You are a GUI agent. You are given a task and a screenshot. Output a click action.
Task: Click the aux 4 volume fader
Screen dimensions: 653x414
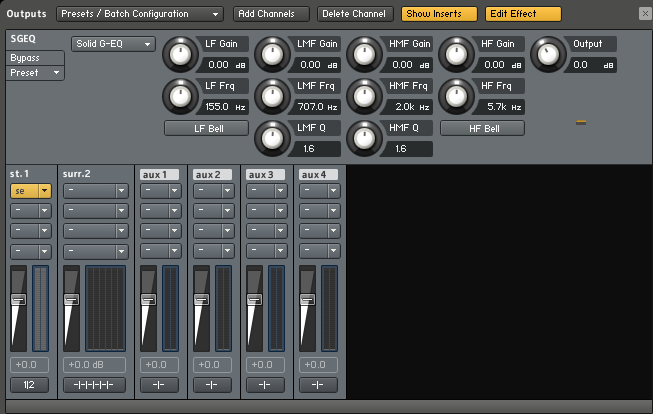307,299
